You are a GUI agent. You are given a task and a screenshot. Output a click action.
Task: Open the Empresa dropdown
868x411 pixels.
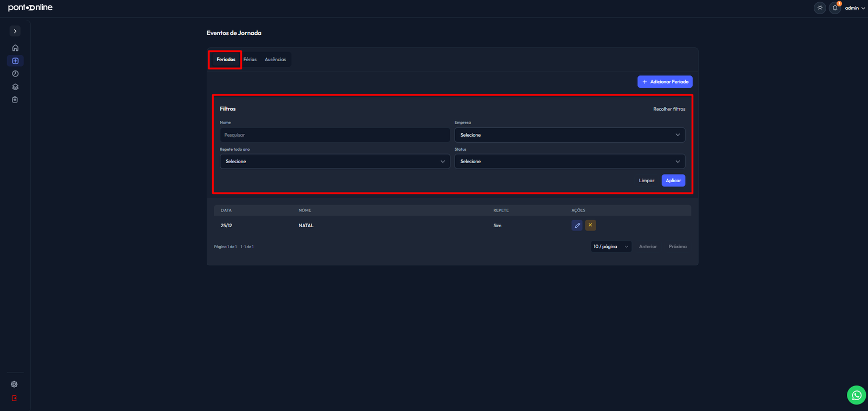(x=570, y=135)
